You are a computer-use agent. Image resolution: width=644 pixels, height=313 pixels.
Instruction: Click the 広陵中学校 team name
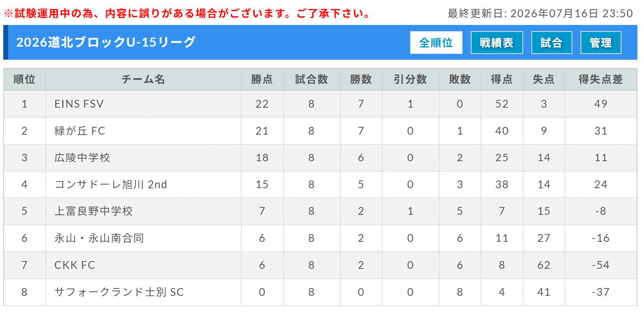click(x=82, y=158)
